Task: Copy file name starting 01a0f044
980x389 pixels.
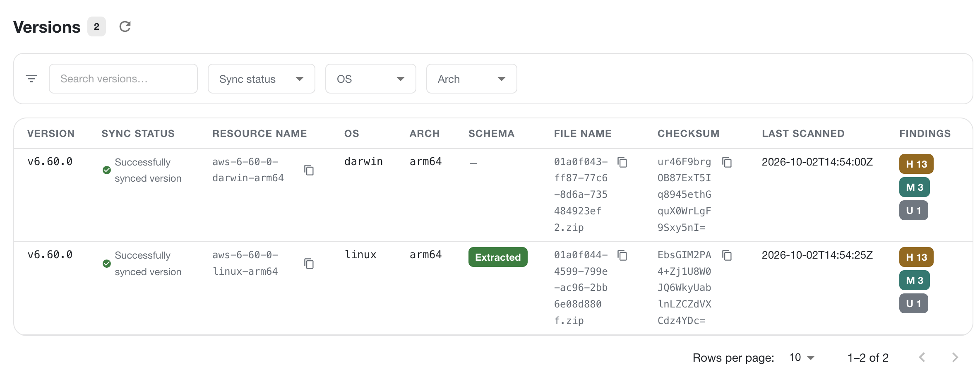Action: [x=622, y=256]
